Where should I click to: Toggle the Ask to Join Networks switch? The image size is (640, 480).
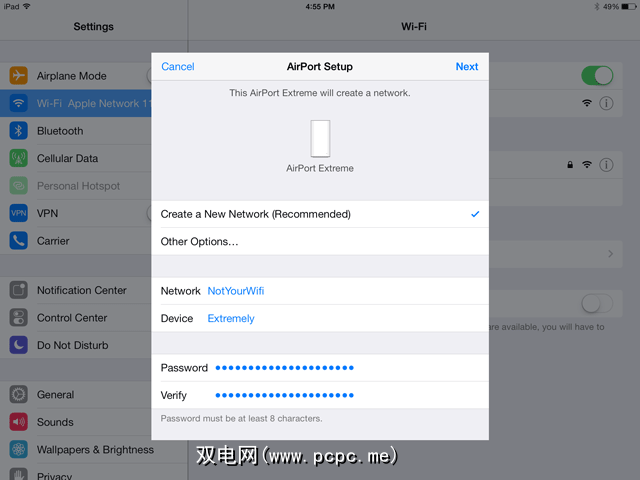pyautogui.click(x=597, y=304)
